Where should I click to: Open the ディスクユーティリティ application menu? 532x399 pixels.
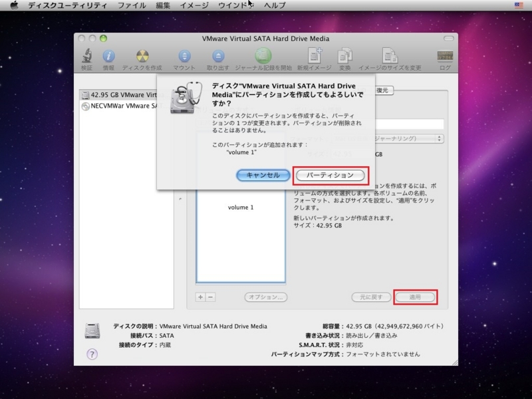[68, 5]
